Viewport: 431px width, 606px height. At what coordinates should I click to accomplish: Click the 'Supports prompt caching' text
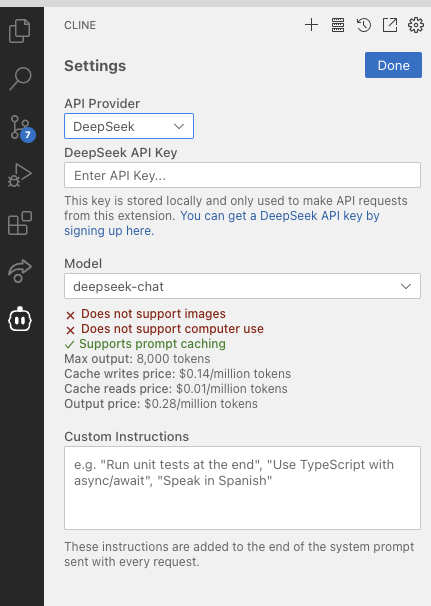152,344
